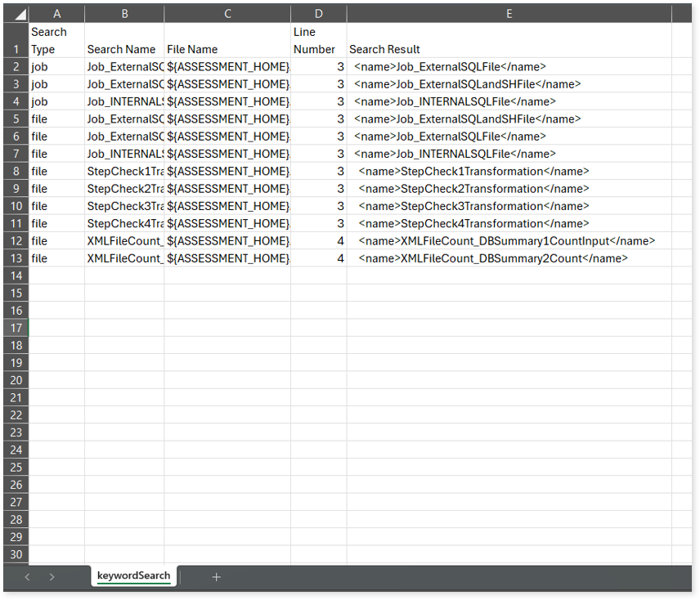Click the previous sheet navigation arrow
Image resolution: width=700 pixels, height=600 pixels.
27,577
